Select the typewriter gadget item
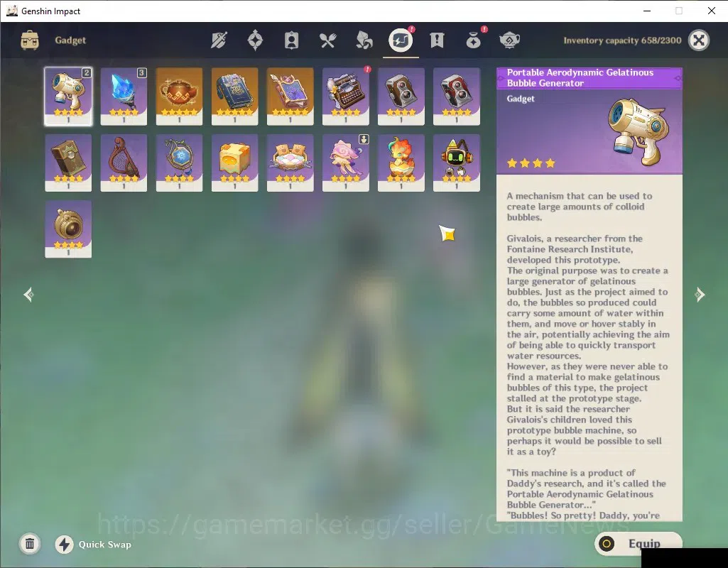This screenshot has width=728, height=568. tap(345, 97)
